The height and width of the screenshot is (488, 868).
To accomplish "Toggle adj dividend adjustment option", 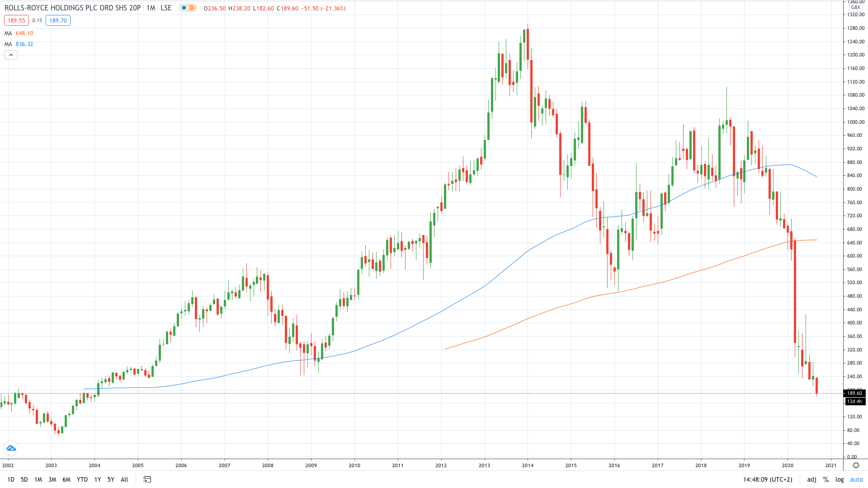I will coord(812,479).
